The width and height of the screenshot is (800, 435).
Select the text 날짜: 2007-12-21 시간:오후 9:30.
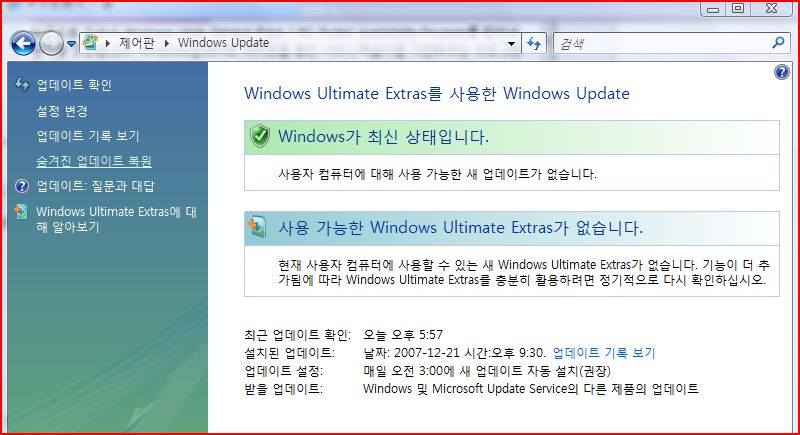tap(455, 352)
